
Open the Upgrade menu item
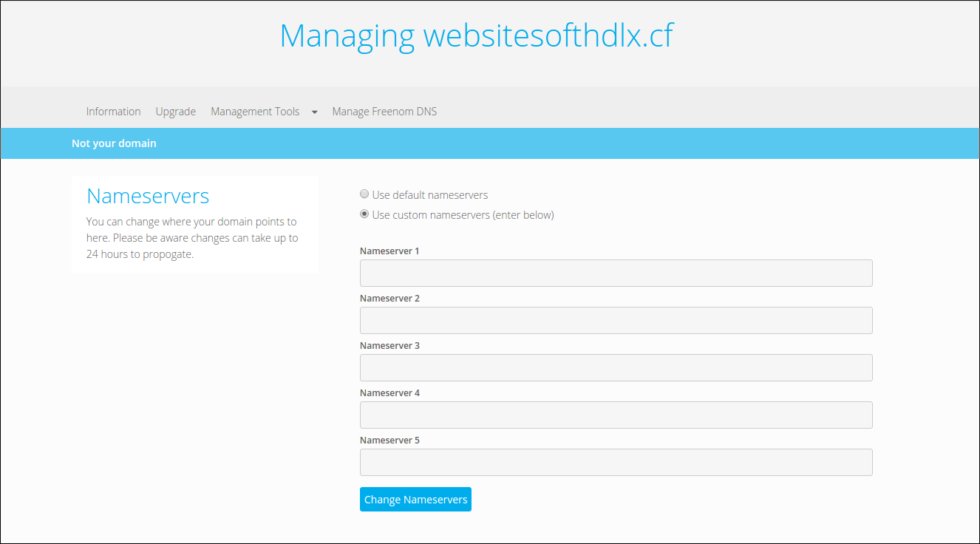click(x=175, y=112)
